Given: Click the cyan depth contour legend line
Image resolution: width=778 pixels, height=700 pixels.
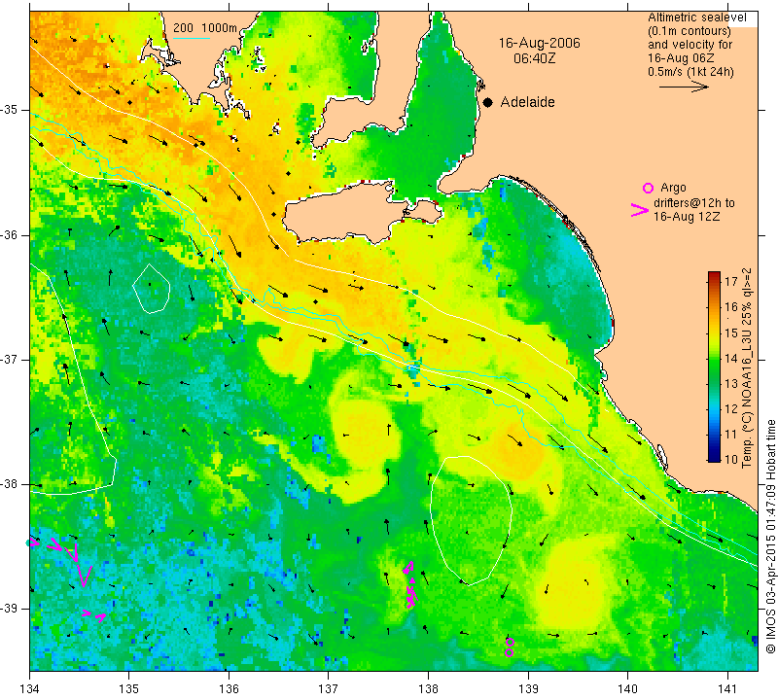Looking at the screenshot, I should coord(192,38).
